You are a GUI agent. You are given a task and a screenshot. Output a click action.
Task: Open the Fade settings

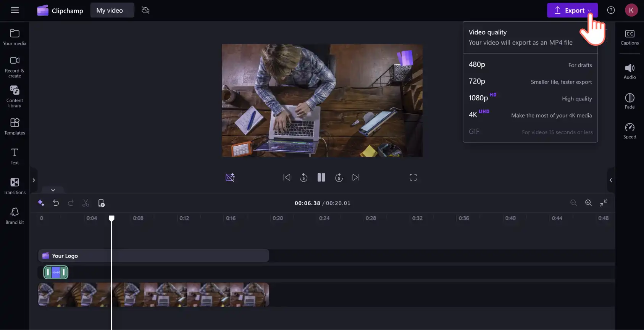click(629, 101)
